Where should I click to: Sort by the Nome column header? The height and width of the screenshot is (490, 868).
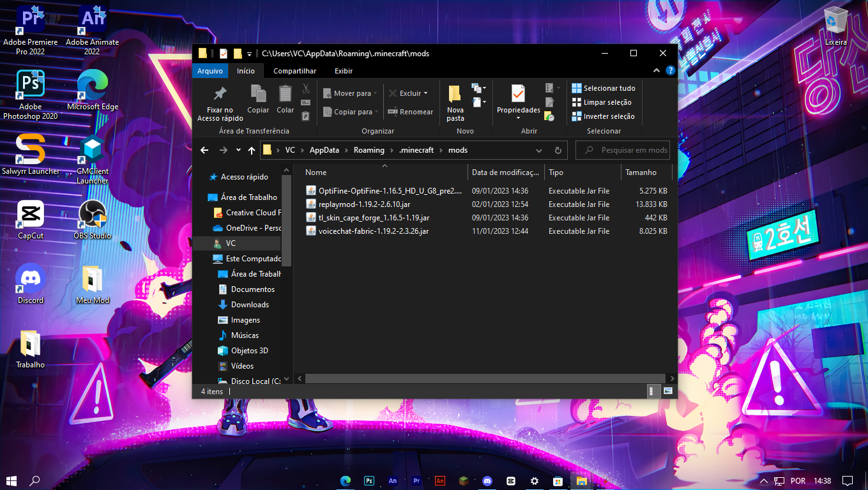click(x=385, y=172)
